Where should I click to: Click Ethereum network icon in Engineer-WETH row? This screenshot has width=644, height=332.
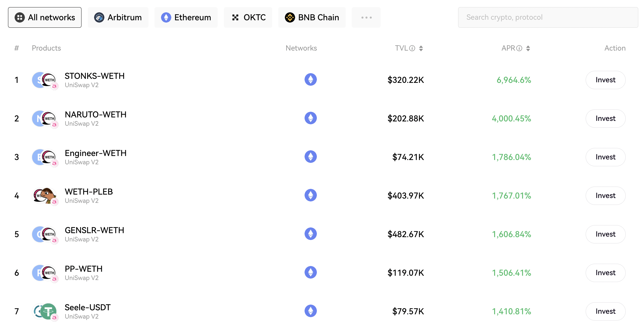point(311,157)
